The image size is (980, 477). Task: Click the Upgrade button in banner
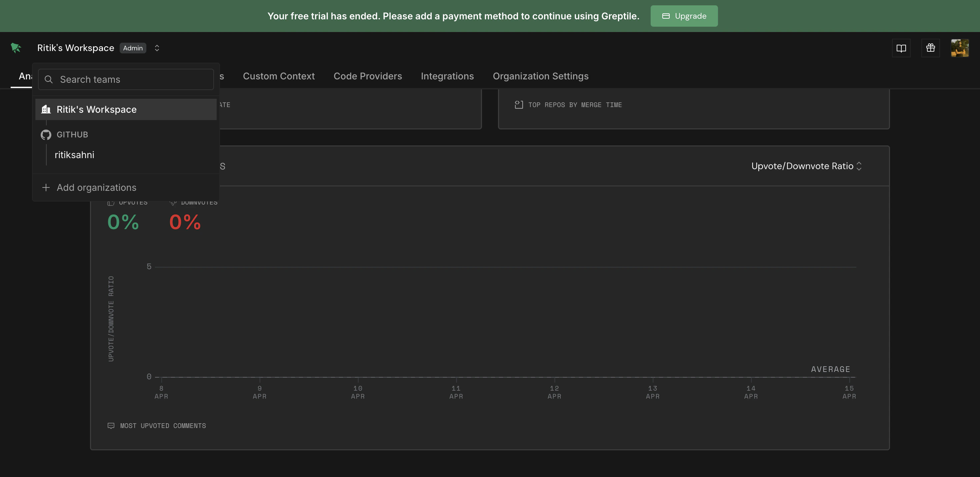coord(684,16)
